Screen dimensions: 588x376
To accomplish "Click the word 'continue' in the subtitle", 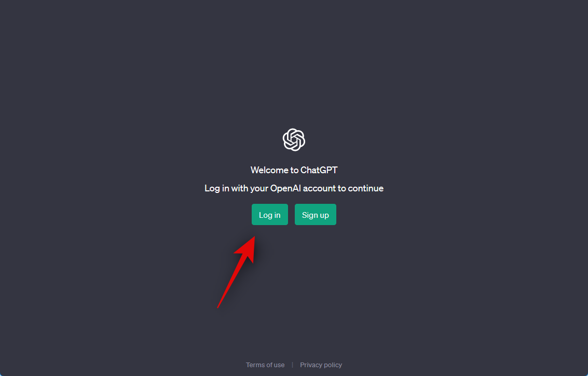I will click(x=366, y=188).
